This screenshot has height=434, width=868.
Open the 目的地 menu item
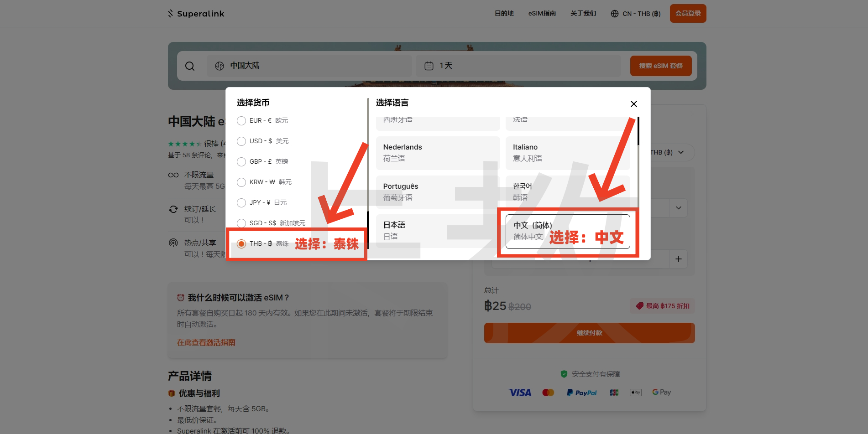pyautogui.click(x=503, y=13)
